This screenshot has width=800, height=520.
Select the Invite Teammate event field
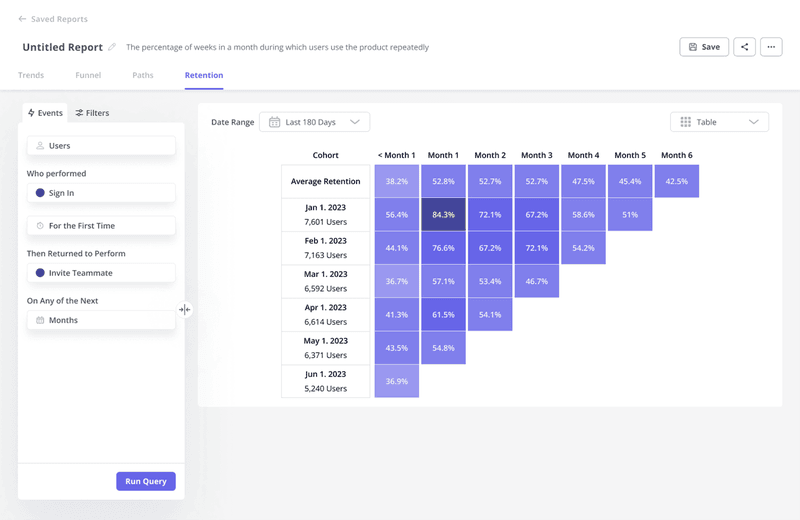click(101, 273)
